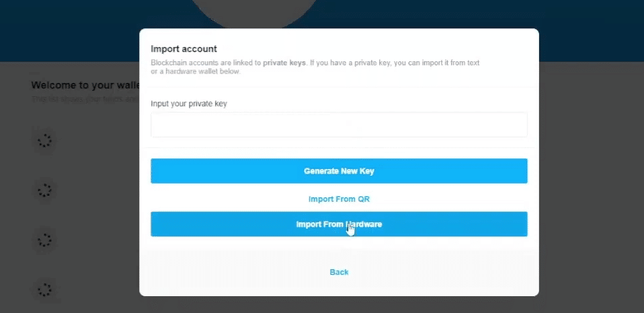The image size is (644, 313).
Task: Go back using the Back link
Action: [x=339, y=272]
